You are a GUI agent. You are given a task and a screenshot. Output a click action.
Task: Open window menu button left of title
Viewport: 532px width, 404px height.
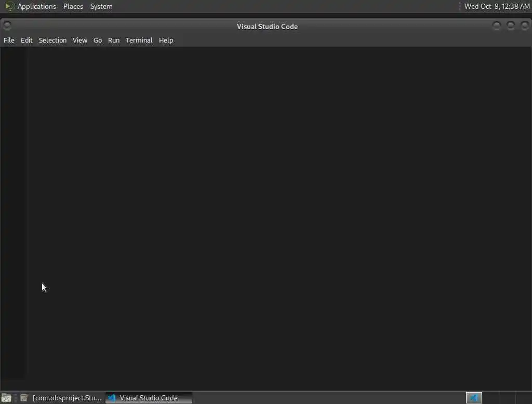click(7, 26)
